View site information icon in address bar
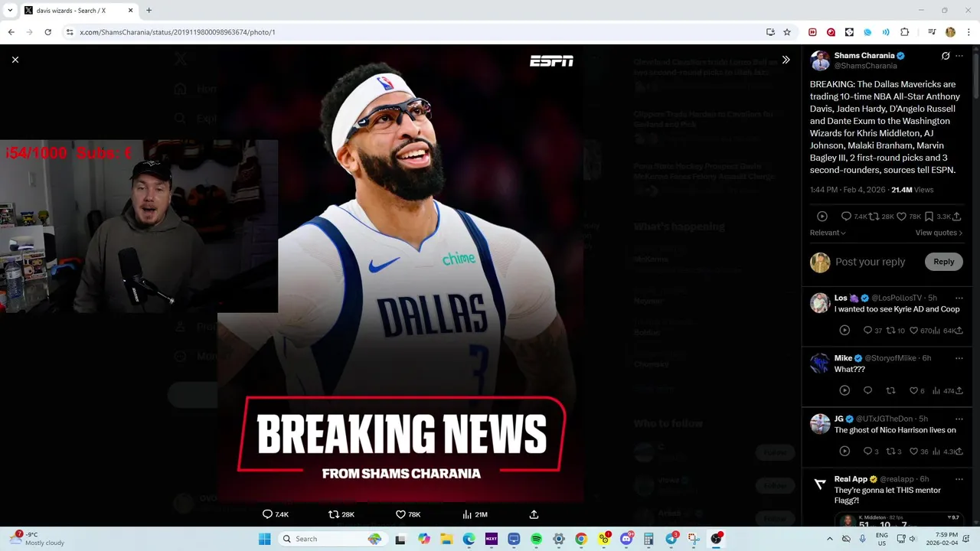 pos(70,32)
